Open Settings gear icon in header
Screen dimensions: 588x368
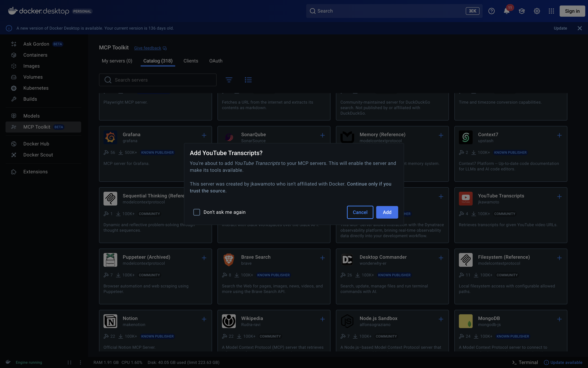click(537, 11)
